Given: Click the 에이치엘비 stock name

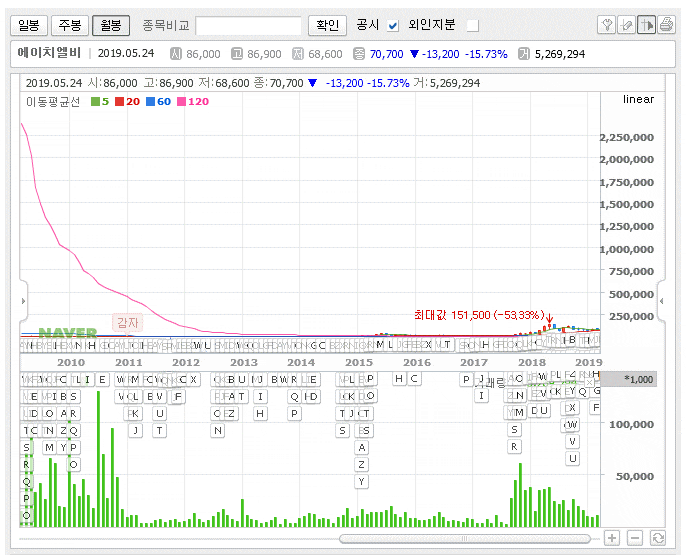Looking at the screenshot, I should [49, 53].
